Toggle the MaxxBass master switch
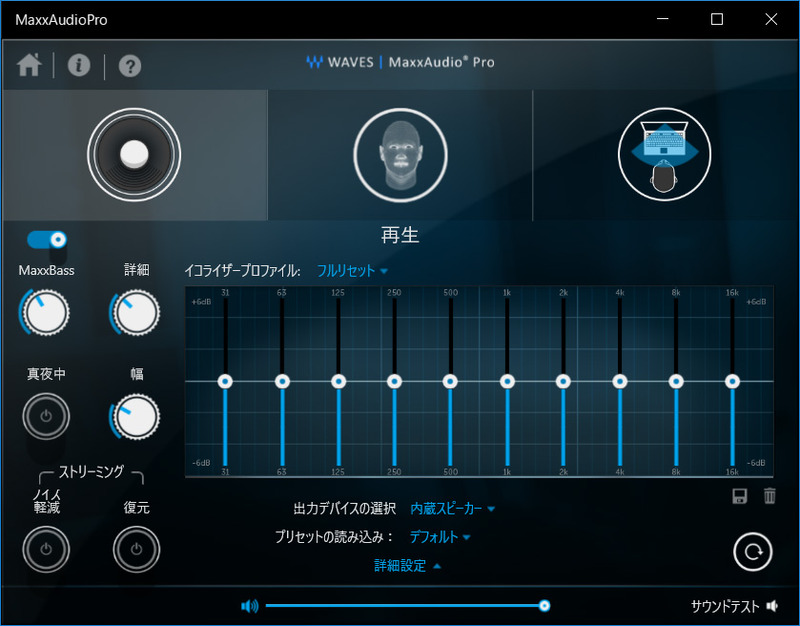 44,237
